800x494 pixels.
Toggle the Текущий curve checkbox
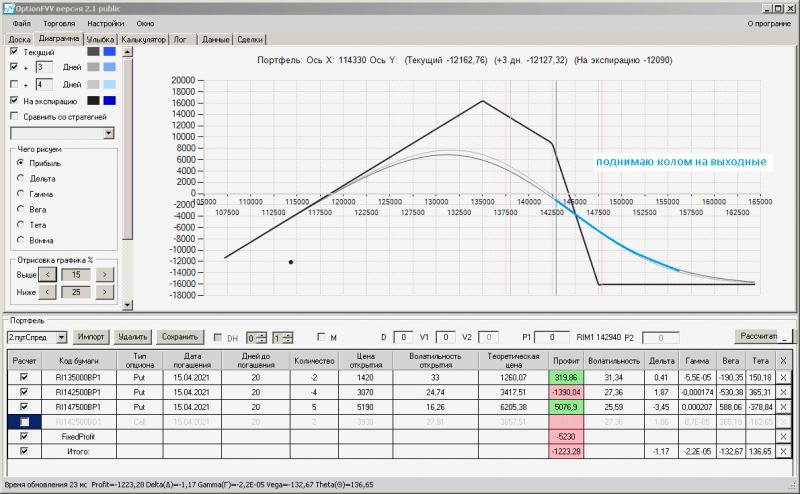[14, 52]
